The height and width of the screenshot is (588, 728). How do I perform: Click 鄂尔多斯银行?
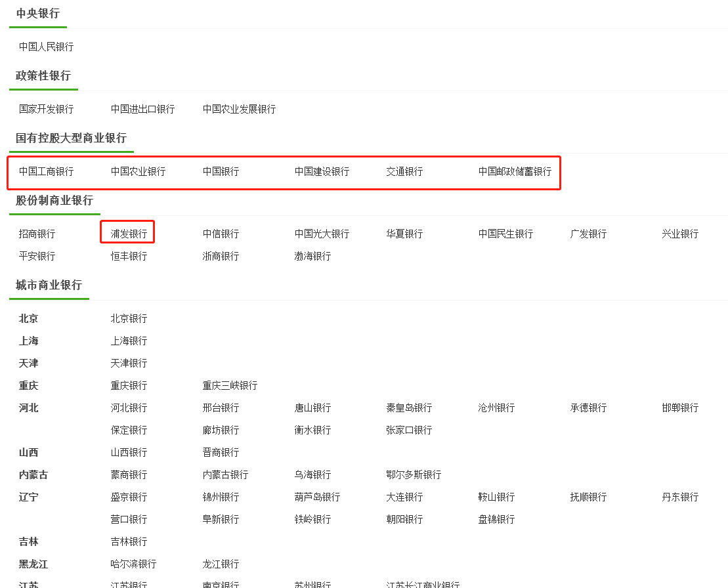click(414, 474)
